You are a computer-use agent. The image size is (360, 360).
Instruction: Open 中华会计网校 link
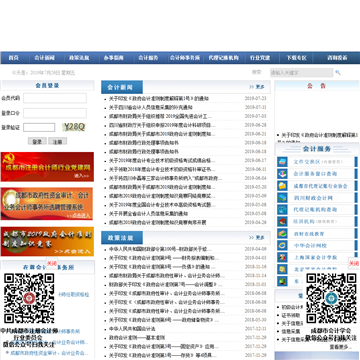pos(310,246)
